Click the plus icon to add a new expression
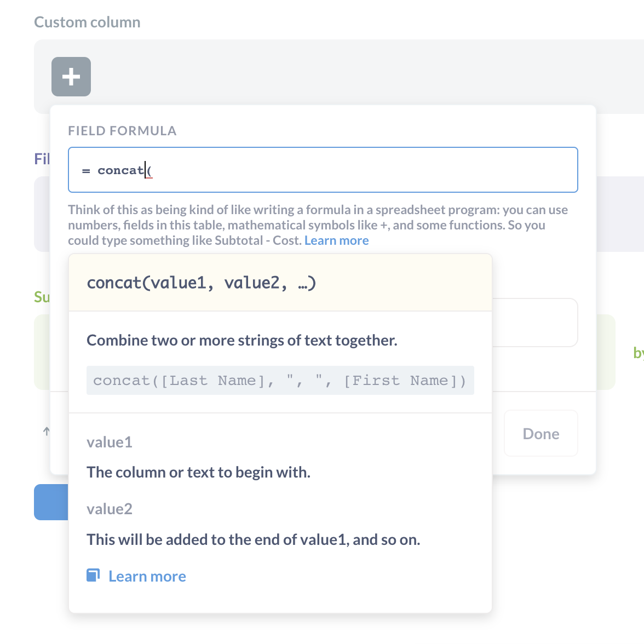This screenshot has width=644, height=644. pos(71,77)
